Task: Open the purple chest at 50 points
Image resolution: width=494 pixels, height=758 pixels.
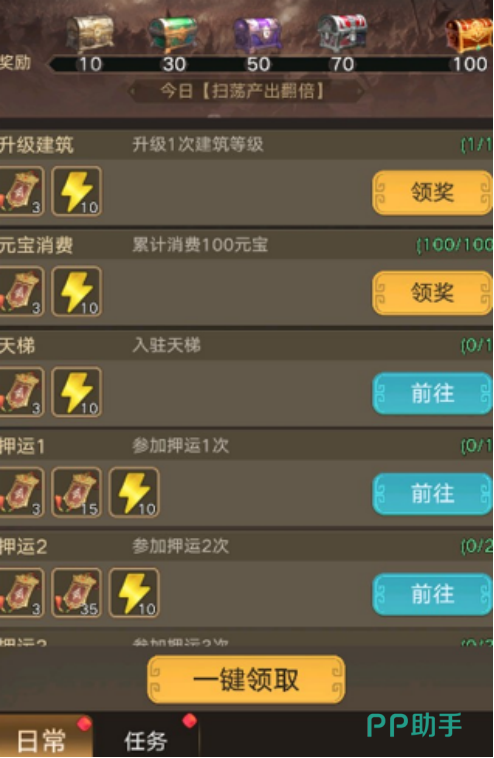Action: [257, 35]
